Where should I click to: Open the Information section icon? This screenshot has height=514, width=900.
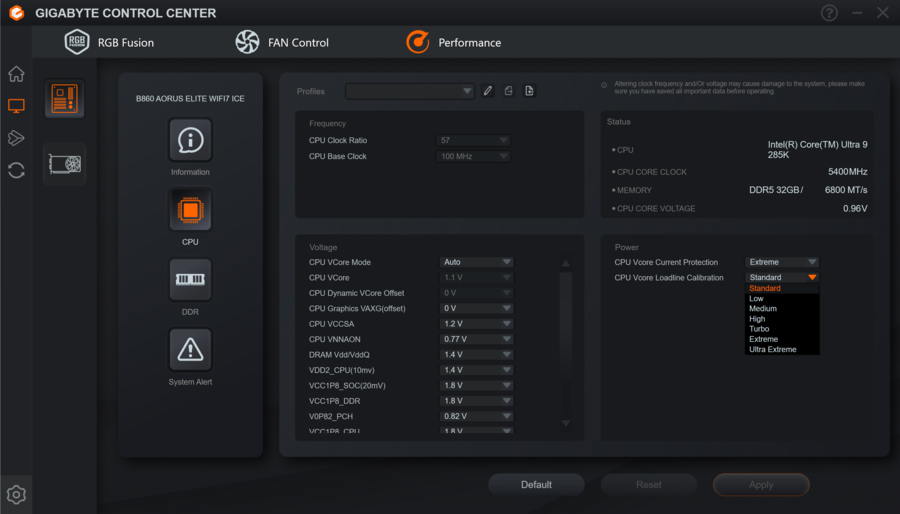coord(190,140)
